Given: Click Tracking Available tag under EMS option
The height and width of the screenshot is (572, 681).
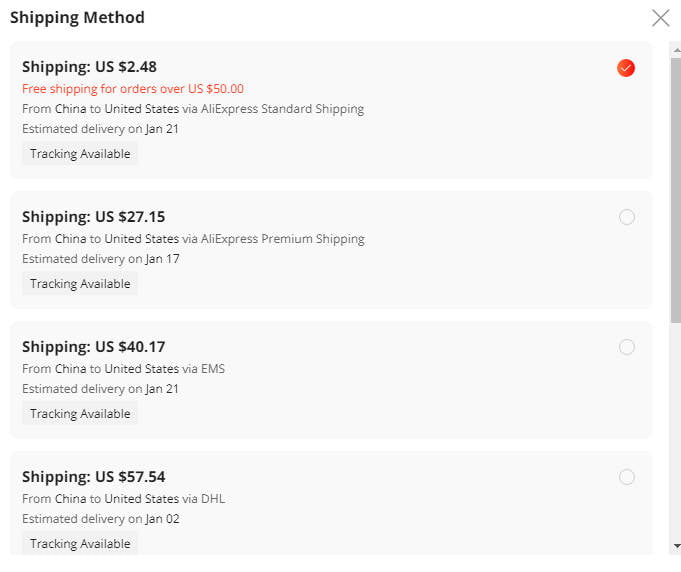Looking at the screenshot, I should [x=80, y=414].
